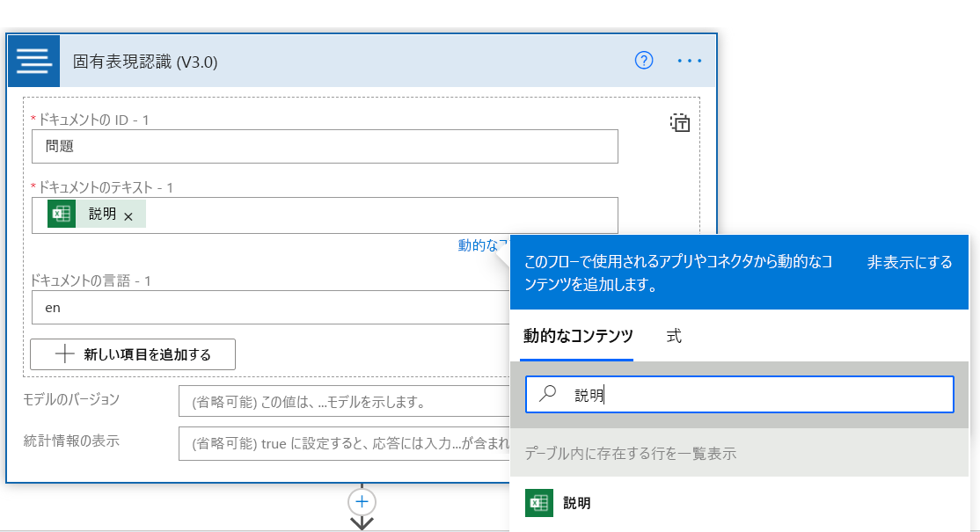Click the ドキュメントの言語 field containing en
The image size is (980, 532).
(x=271, y=307)
